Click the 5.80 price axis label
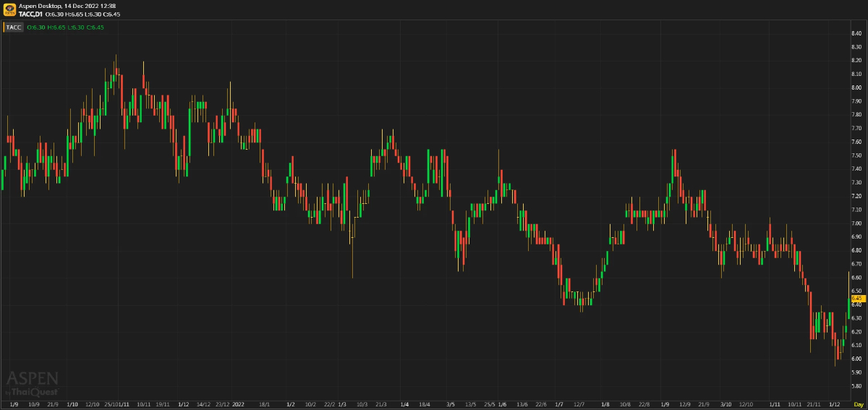 coord(857,386)
